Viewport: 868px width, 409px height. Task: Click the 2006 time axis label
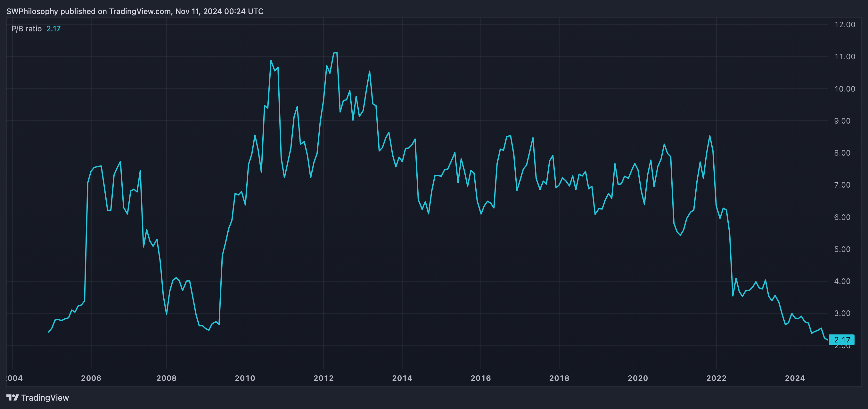coord(91,378)
